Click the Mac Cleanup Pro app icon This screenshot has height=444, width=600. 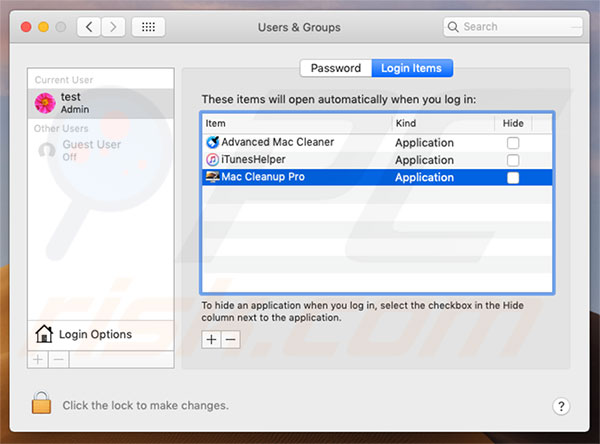[x=213, y=177]
